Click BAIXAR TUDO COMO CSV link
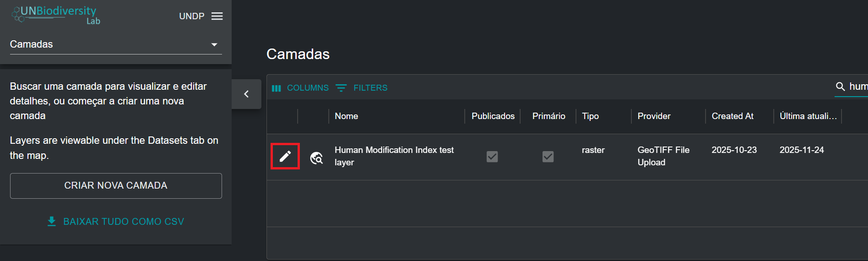The image size is (868, 261). click(123, 222)
